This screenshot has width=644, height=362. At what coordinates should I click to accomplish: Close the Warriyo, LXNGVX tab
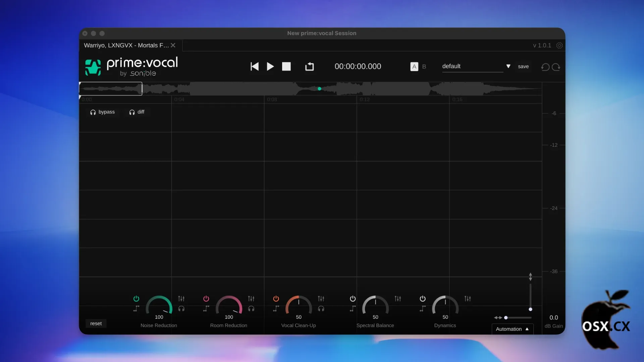173,45
